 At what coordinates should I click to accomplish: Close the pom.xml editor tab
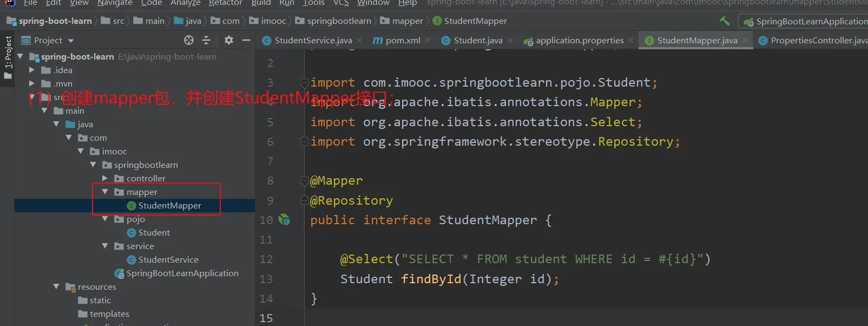(428, 40)
